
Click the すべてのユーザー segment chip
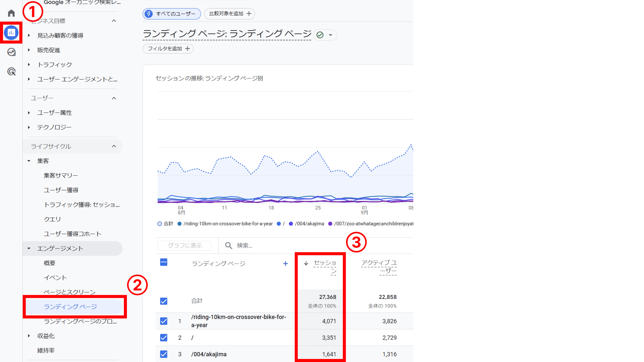pos(172,13)
